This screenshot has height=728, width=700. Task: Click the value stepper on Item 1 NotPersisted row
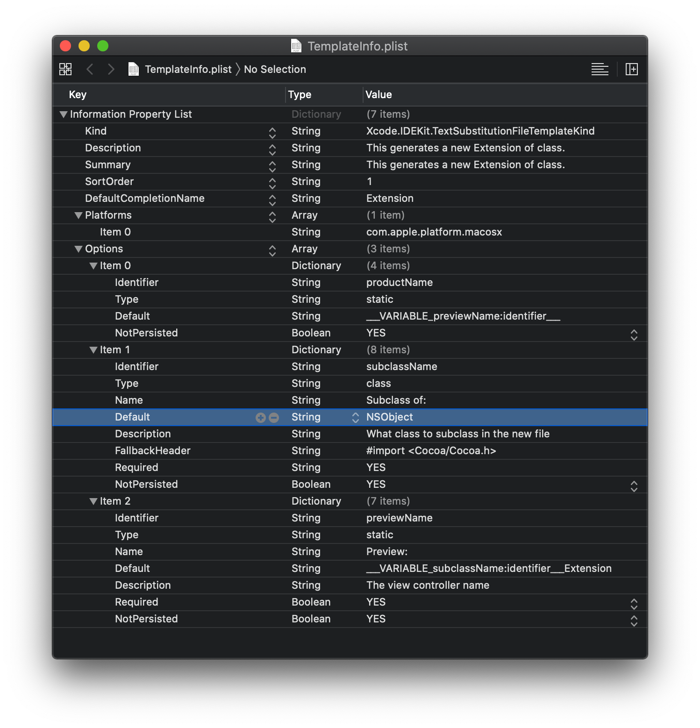pyautogui.click(x=634, y=485)
